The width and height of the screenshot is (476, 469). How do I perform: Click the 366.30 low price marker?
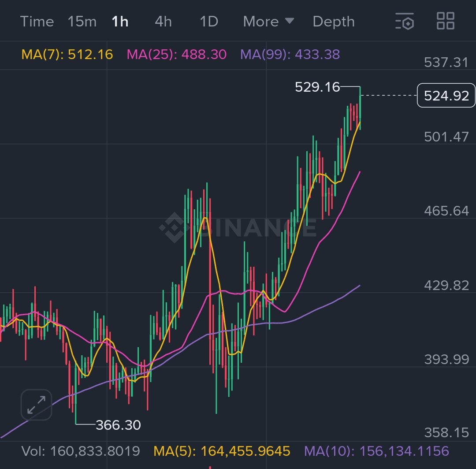[x=118, y=425]
